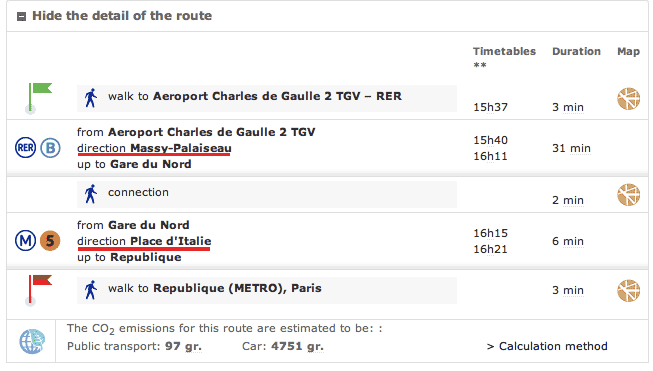Open map for walk to Republique

628,290
